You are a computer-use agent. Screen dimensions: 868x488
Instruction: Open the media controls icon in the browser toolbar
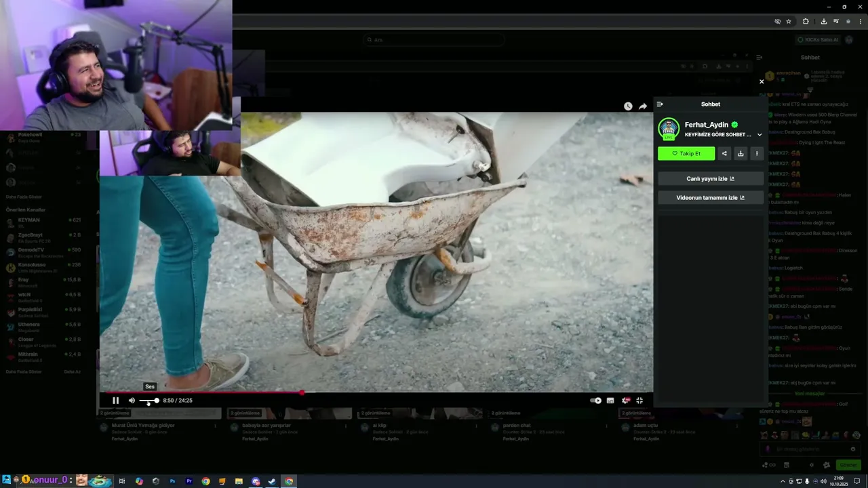[x=835, y=22]
